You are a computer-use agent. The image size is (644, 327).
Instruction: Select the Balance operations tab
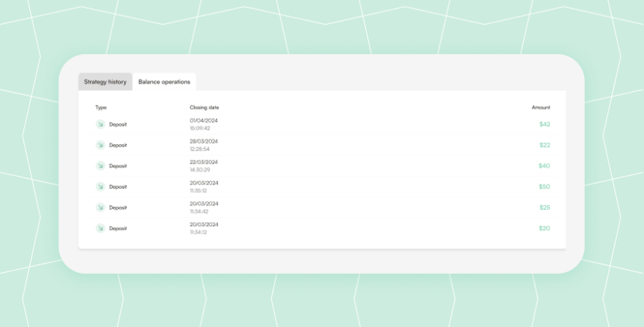(164, 82)
